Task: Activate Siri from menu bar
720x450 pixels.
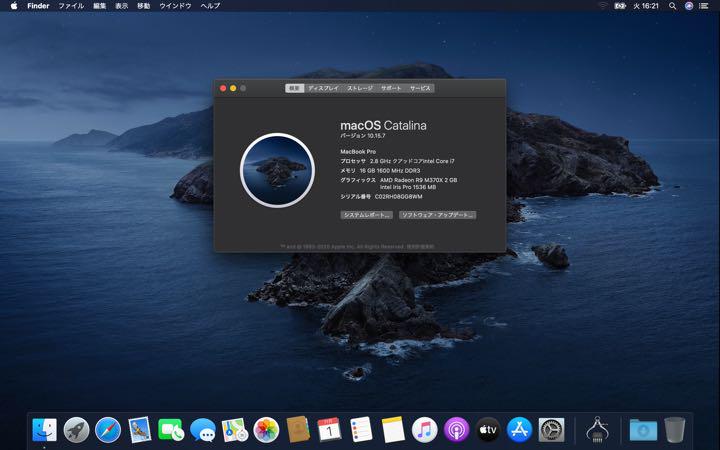Action: [x=689, y=6]
